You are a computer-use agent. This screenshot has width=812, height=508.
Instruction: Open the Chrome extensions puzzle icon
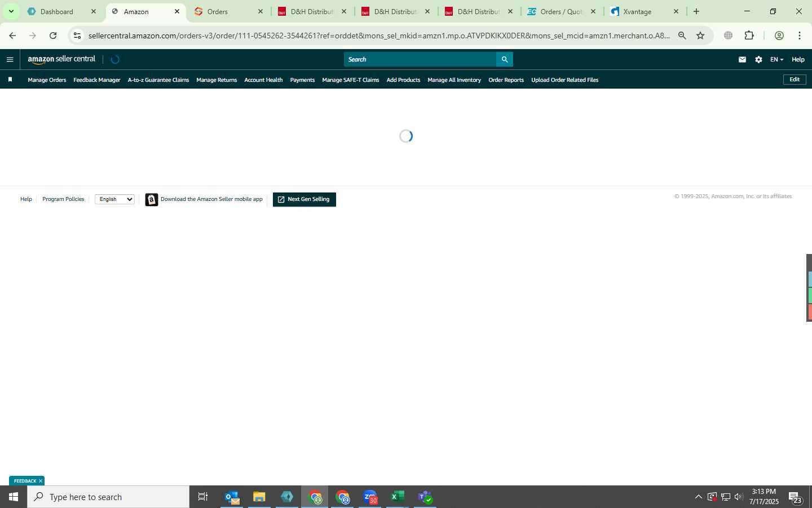(749, 36)
